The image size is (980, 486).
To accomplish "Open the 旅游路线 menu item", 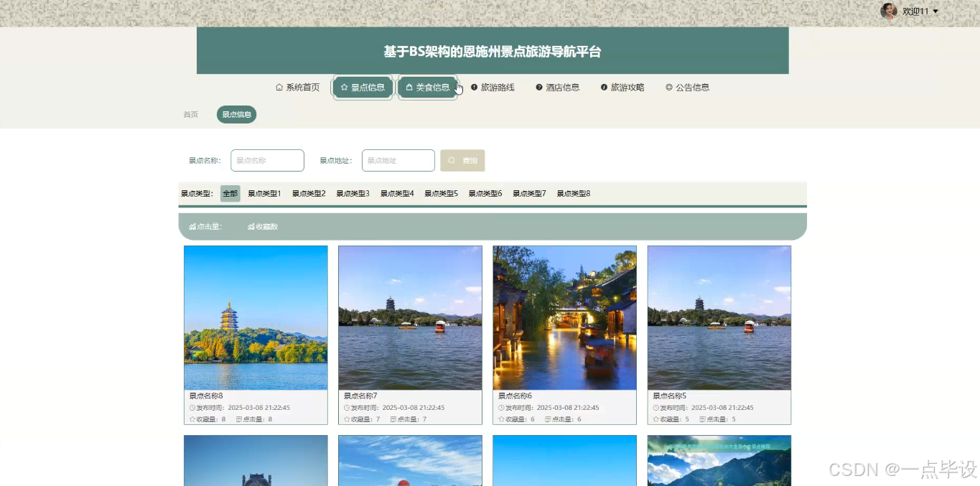I will click(x=493, y=88).
